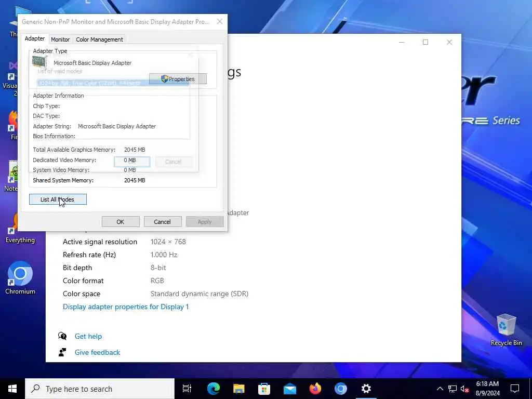Viewport: 532px width, 399px height.
Task: Open Microsoft Store from the taskbar
Action: click(x=264, y=389)
